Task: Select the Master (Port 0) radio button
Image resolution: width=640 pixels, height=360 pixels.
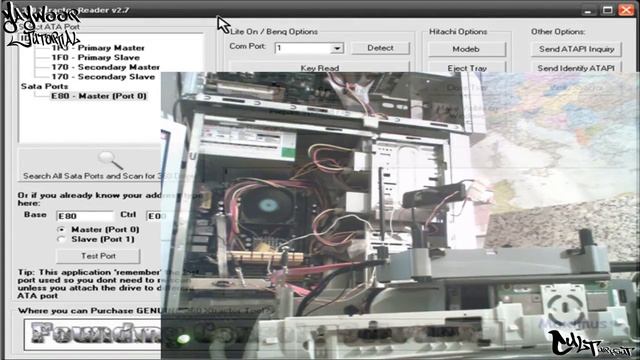Action: (61, 230)
